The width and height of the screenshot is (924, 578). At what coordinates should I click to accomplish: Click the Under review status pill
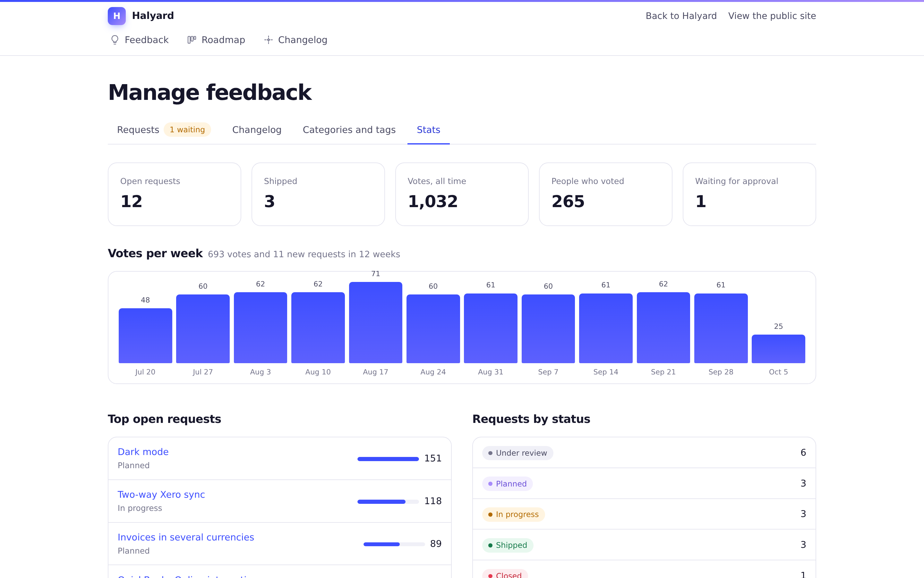tap(518, 453)
